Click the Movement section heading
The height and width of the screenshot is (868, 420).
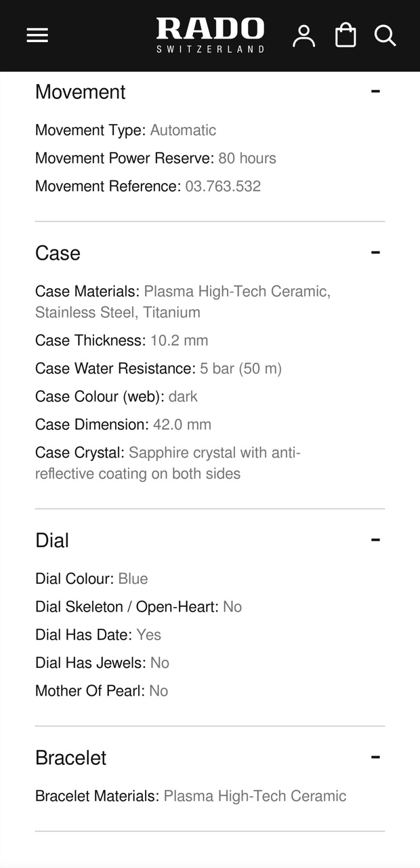click(80, 92)
